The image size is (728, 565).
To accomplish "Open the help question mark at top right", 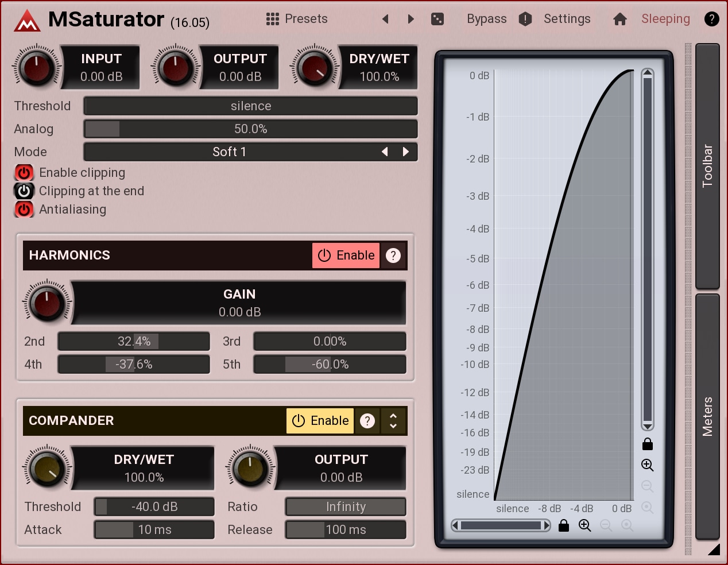I will point(711,19).
